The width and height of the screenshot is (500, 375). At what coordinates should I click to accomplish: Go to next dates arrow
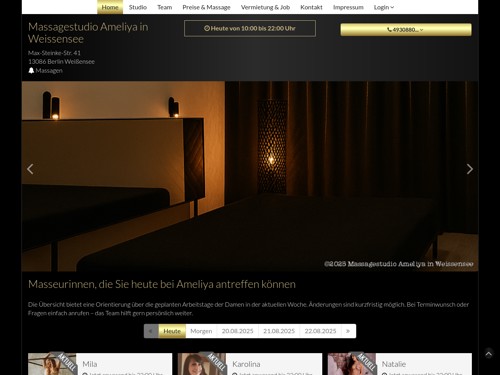point(348,331)
